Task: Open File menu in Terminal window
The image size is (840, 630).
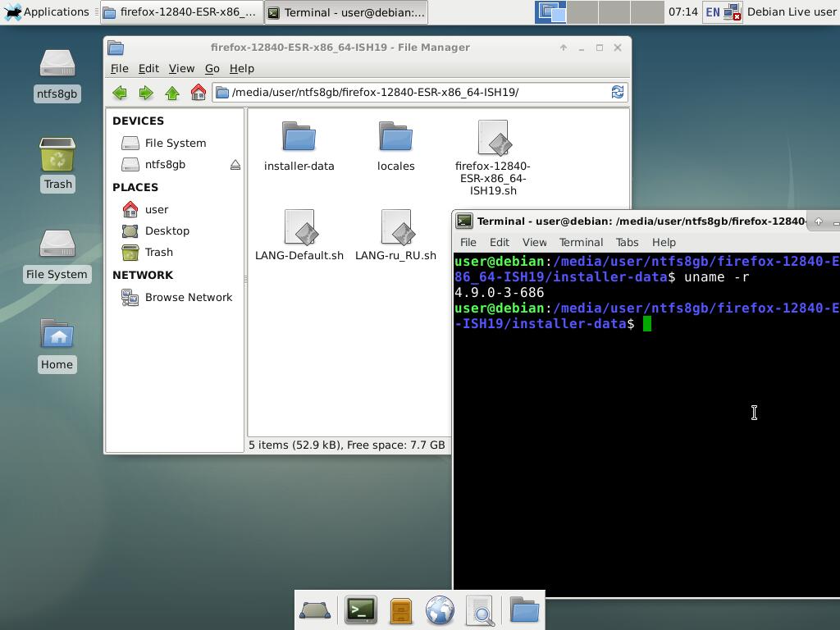Action: click(x=468, y=243)
